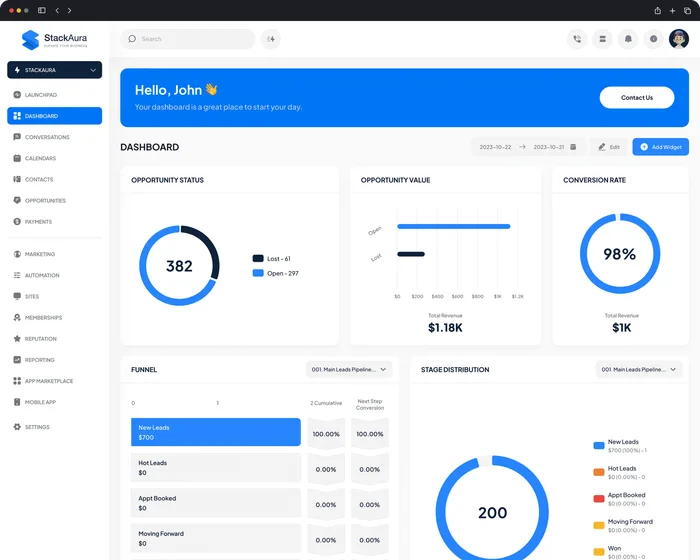Click the Reputation star icon

click(17, 339)
